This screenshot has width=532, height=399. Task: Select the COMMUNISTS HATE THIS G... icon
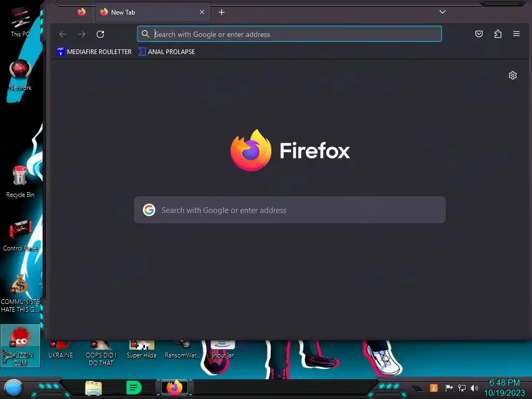(20, 294)
